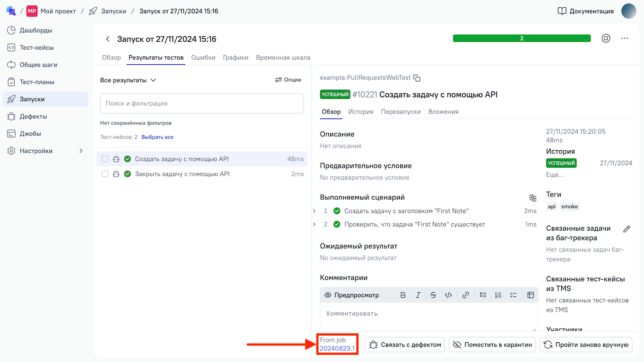Expand scenario step 1 details
This screenshot has width=644, height=362.
(314, 211)
